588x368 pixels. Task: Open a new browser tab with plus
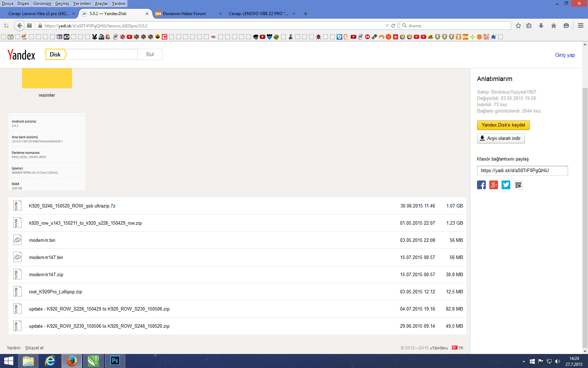306,14
